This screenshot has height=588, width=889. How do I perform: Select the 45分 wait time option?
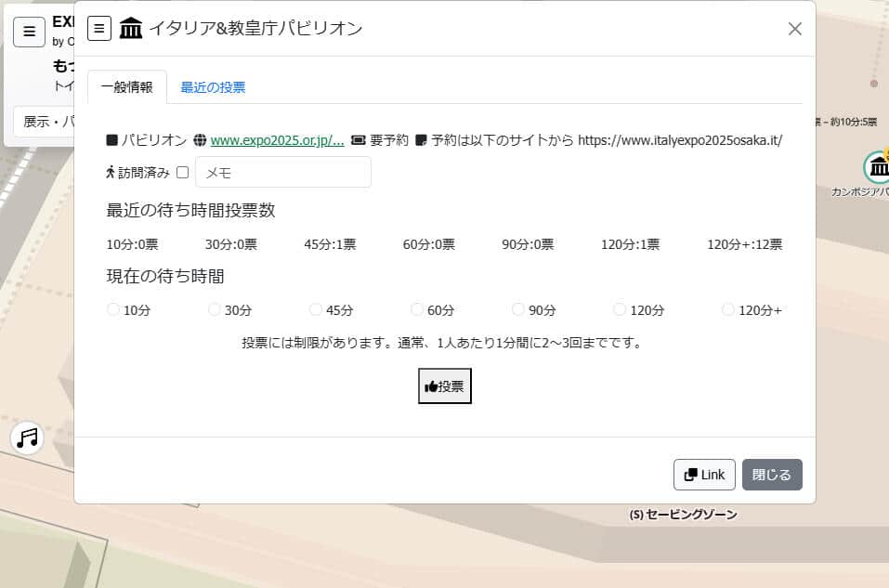point(316,307)
